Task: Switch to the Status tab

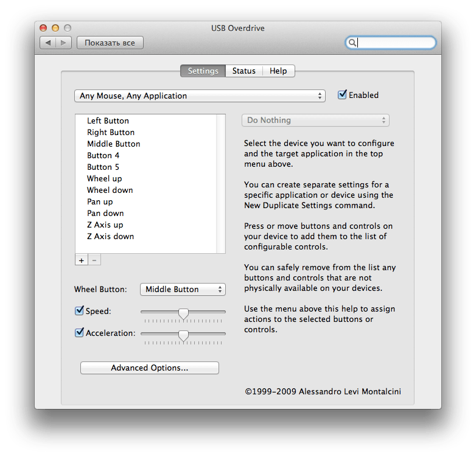Action: pyautogui.click(x=243, y=71)
